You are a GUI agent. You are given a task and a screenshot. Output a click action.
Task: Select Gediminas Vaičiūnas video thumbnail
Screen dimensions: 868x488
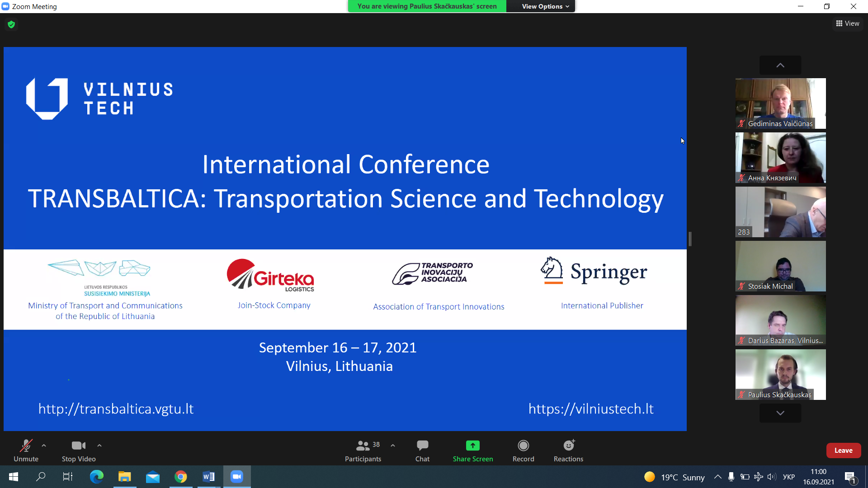tap(780, 103)
